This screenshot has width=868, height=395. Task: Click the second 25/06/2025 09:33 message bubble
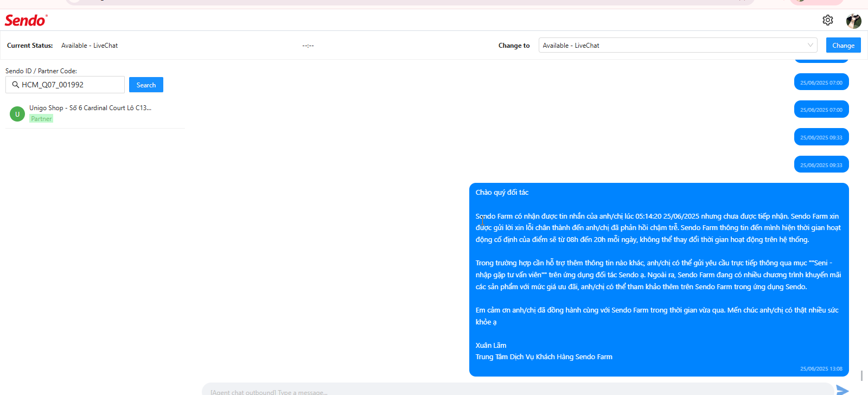click(821, 165)
